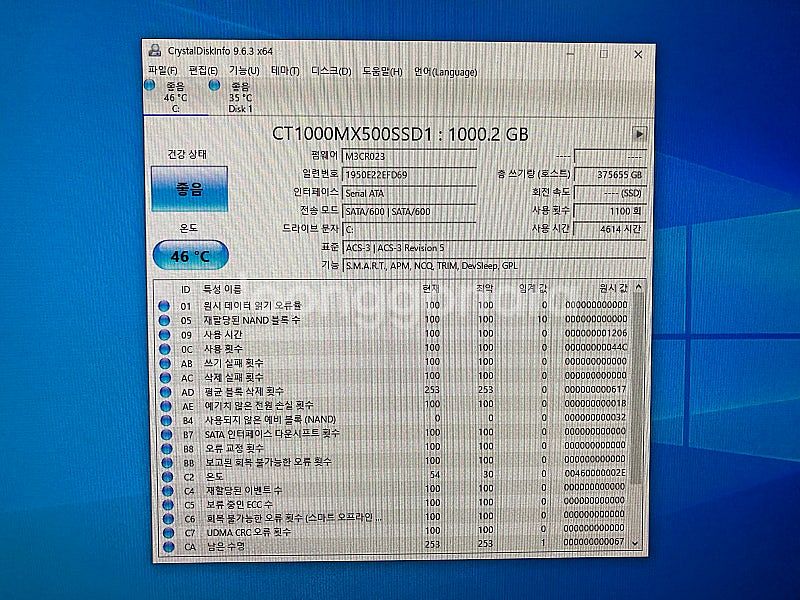Click the blue status orb for Disk 1
Image resolution: width=800 pixels, height=600 pixels.
pos(215,85)
